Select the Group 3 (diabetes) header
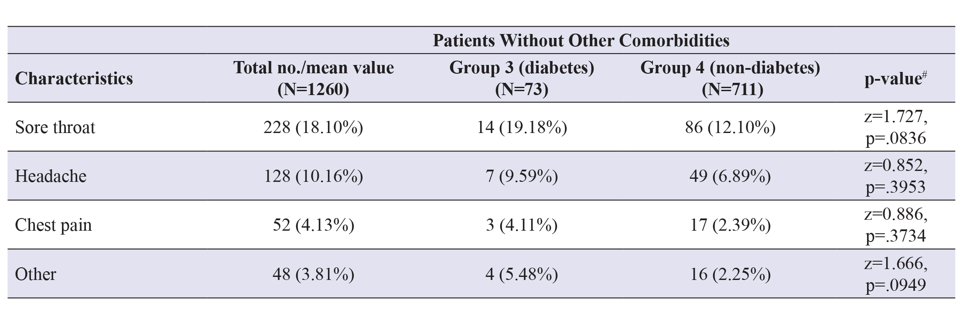Image resolution: width=980 pixels, height=324 pixels. click(522, 78)
